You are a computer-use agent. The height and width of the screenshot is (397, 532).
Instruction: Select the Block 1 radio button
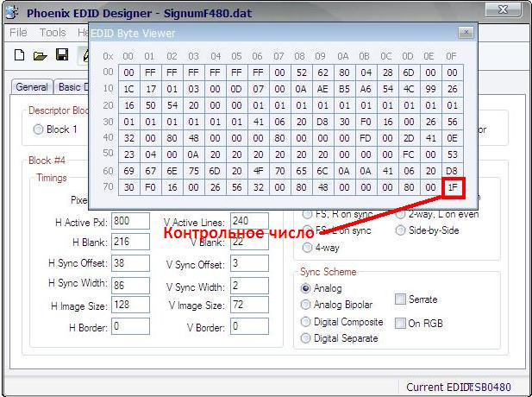38,129
